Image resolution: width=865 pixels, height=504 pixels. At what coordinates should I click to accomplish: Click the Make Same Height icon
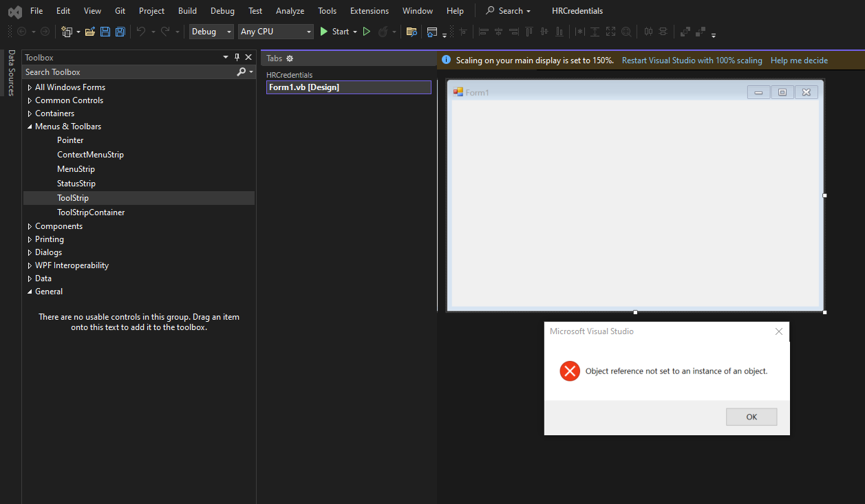tap(595, 32)
